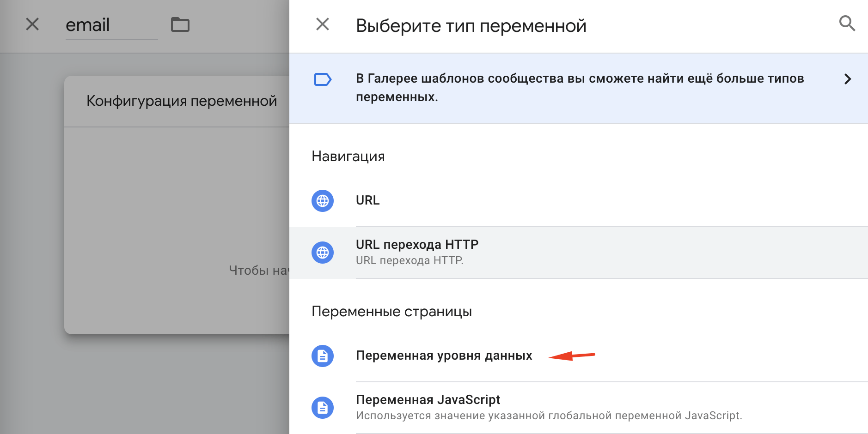
Task: Click document icon for Переменная JavaScript
Action: pyautogui.click(x=323, y=408)
